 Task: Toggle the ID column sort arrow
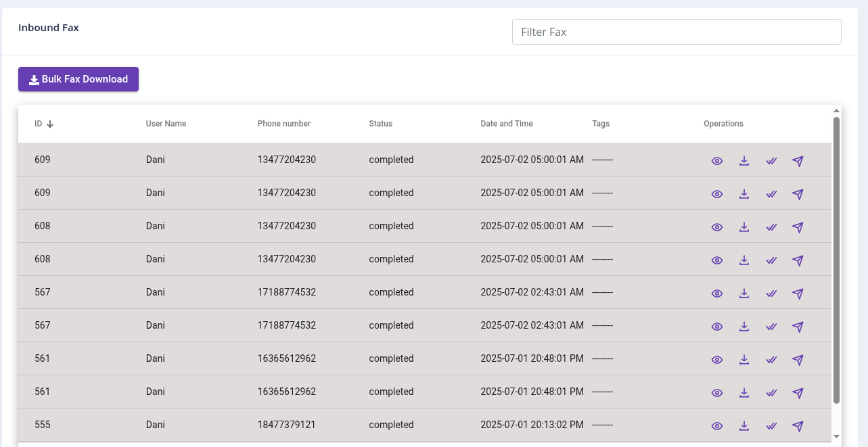[x=50, y=124]
